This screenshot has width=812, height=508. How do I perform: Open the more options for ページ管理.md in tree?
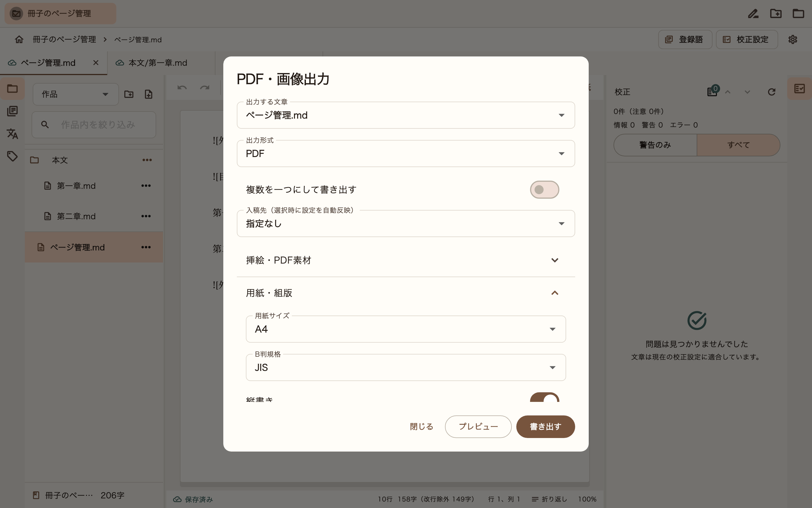tap(146, 247)
